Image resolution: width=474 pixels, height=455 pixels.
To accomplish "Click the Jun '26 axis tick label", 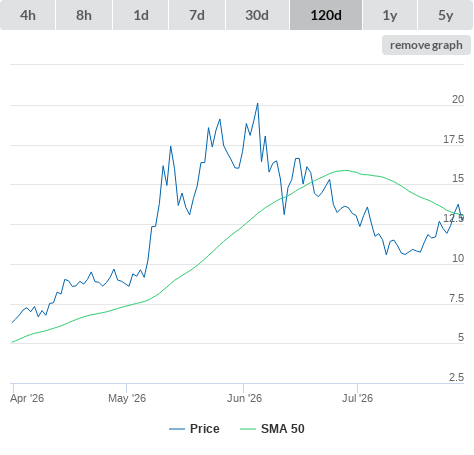I will [244, 398].
